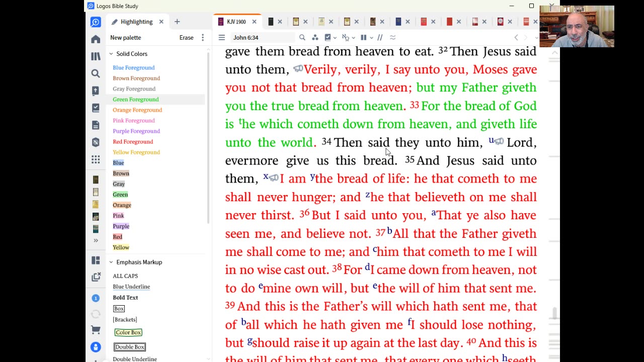644x362 pixels.
Task: Close the KJV 1900 tab
Action: (254, 22)
